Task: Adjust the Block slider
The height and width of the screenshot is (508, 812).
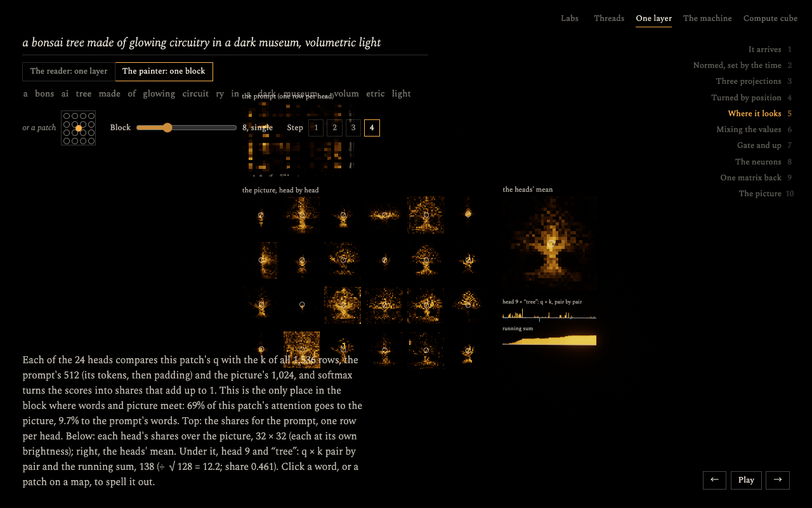Action: coord(187,128)
